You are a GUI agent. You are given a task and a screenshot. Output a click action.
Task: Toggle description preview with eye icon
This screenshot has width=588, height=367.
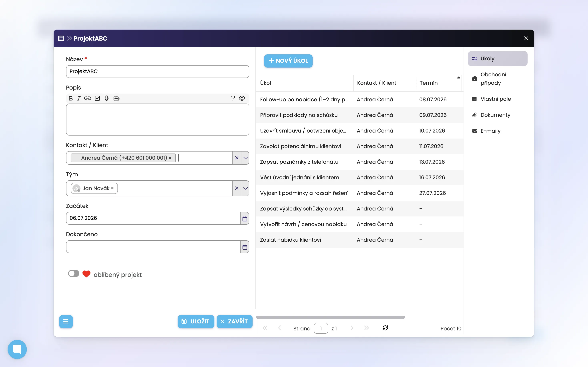[242, 98]
